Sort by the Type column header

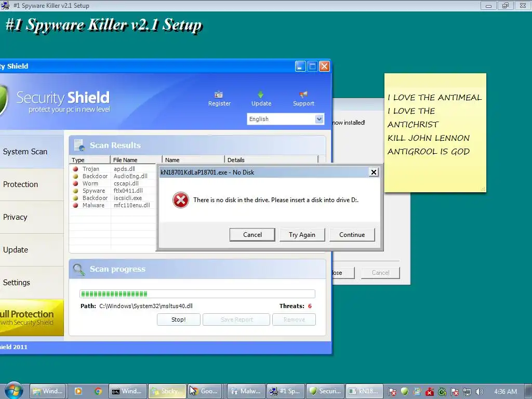click(90, 160)
